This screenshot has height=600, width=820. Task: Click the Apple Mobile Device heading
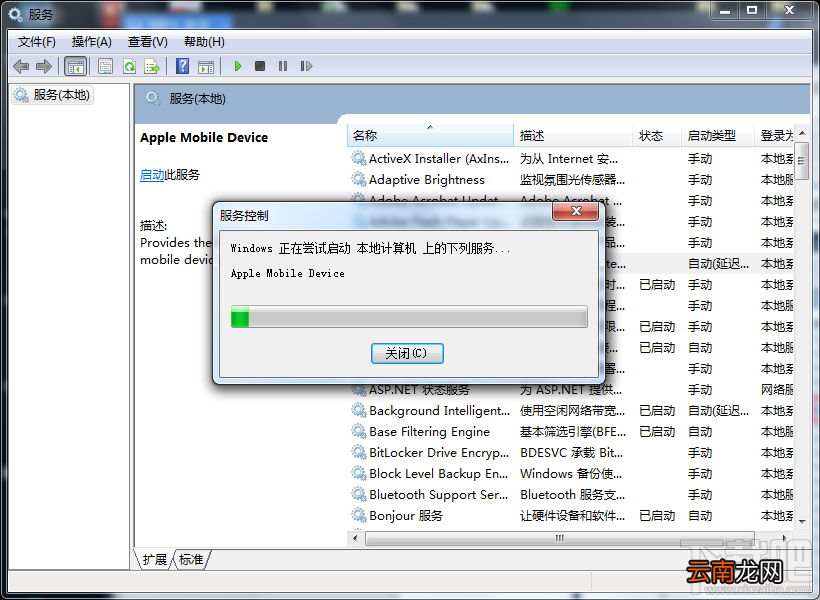coord(204,138)
